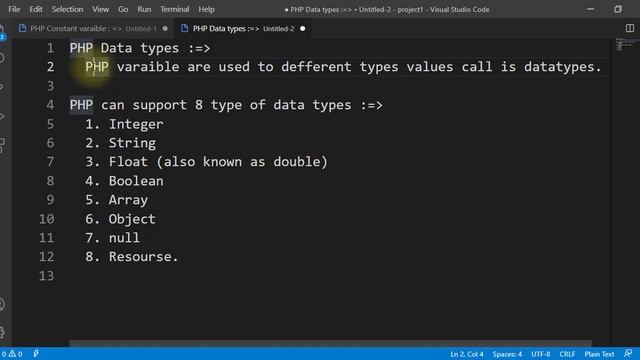Image resolution: width=640 pixels, height=360 pixels.
Task: Minimize the Visual Studio Code window
Action: coord(591,9)
